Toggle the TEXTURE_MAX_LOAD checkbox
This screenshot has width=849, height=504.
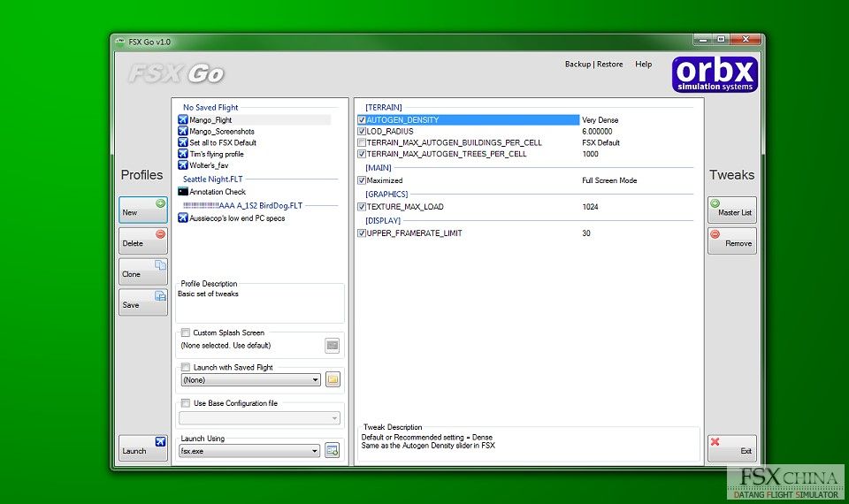(362, 206)
